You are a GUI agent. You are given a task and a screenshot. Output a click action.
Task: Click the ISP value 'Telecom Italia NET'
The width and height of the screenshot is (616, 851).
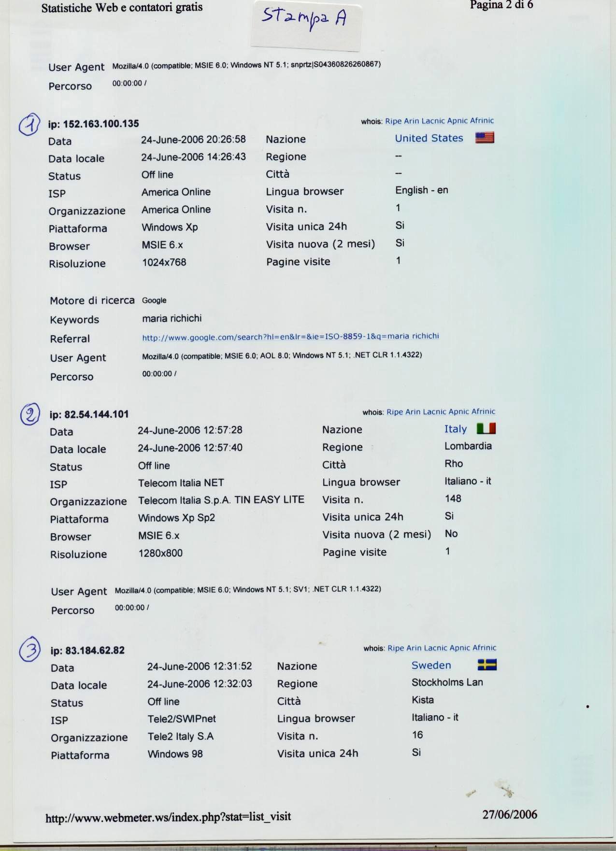pyautogui.click(x=181, y=483)
